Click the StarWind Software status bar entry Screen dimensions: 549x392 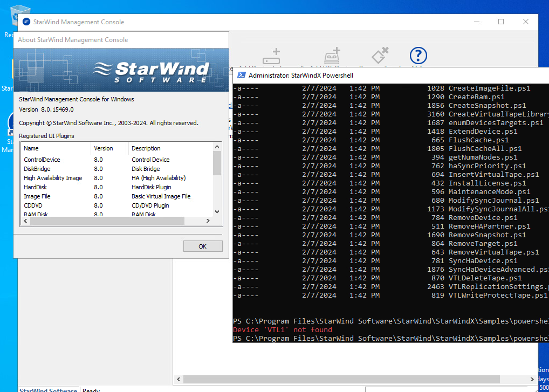click(48, 389)
